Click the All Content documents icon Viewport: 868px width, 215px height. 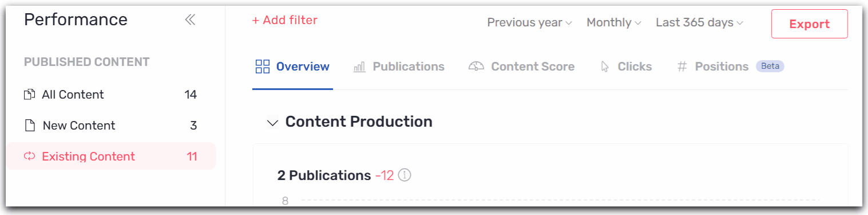(x=29, y=95)
